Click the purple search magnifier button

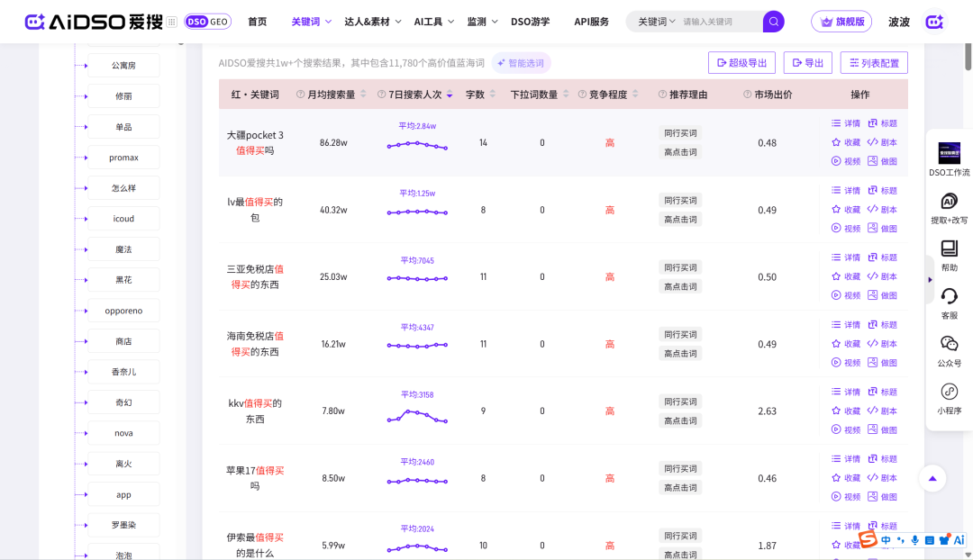[x=773, y=22]
